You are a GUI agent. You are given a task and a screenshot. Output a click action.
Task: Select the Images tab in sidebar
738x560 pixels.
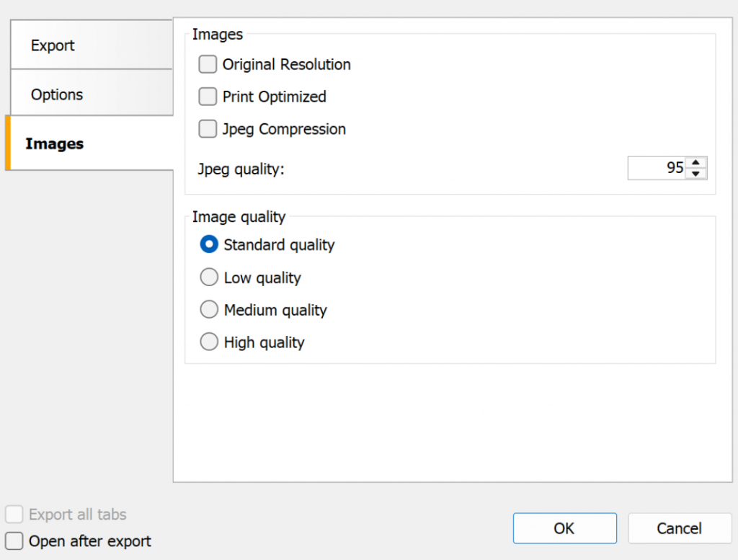(55, 143)
